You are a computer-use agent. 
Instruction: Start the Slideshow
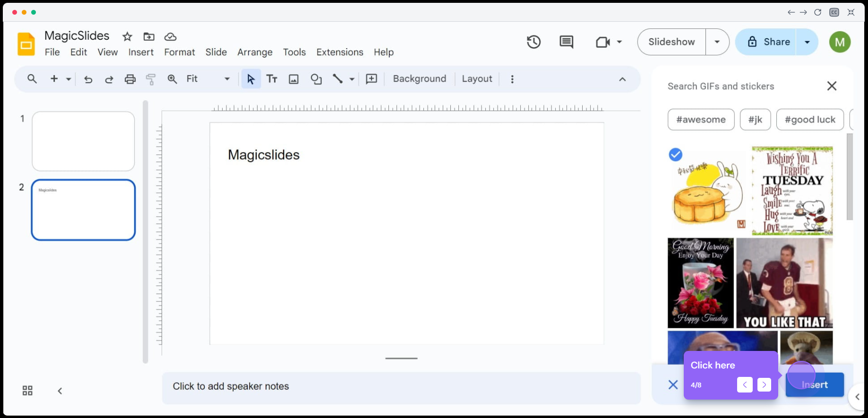click(671, 42)
